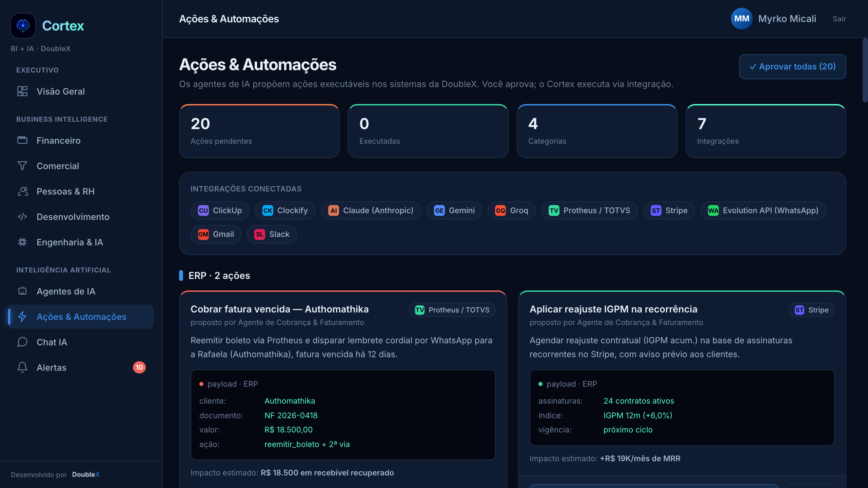
Task: Click the TV Protheus icon in integrations list
Action: [554, 210]
